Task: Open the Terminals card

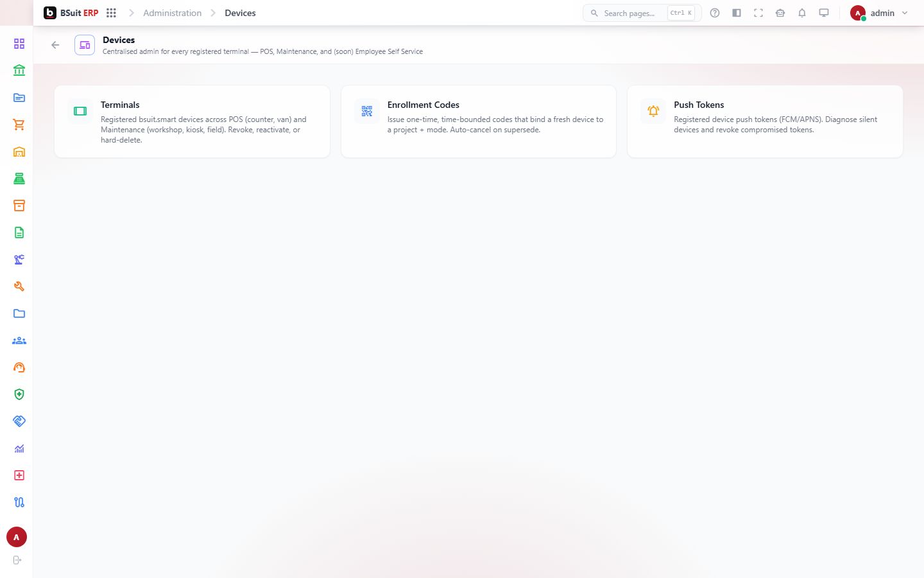Action: [192, 121]
